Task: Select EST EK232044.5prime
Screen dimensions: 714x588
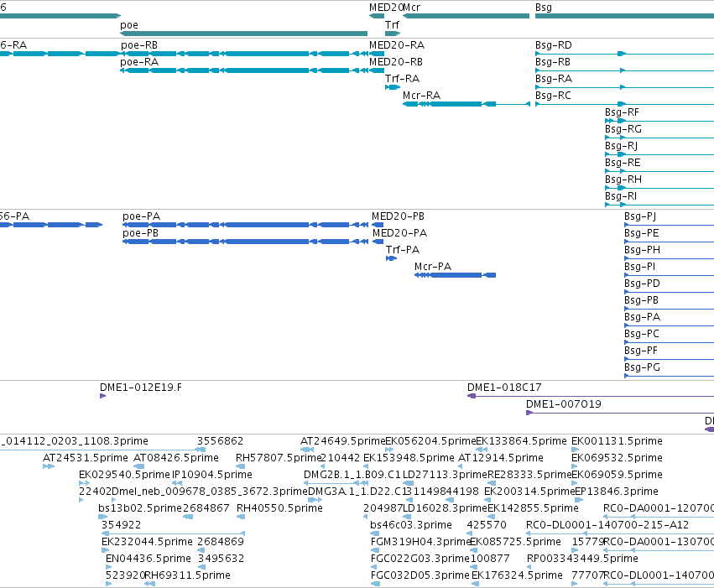Action: pyautogui.click(x=147, y=542)
